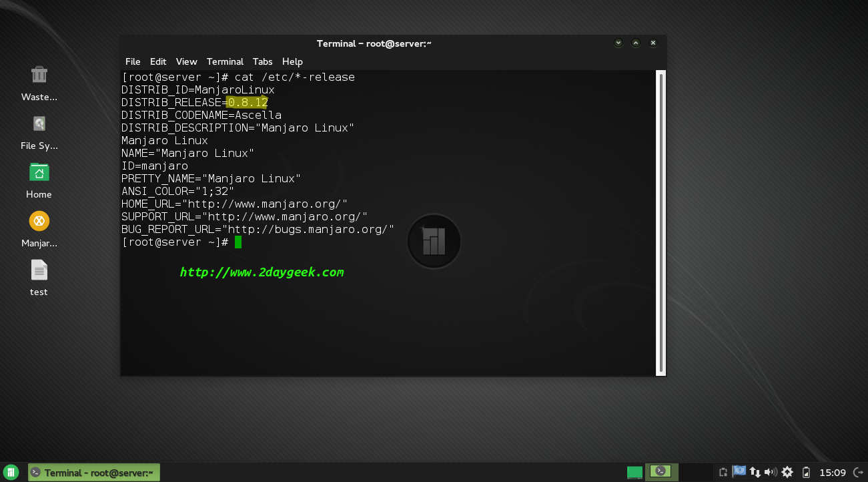The image size is (868, 482).
Task: Open the Wastebasket desktop icon
Action: click(x=39, y=75)
